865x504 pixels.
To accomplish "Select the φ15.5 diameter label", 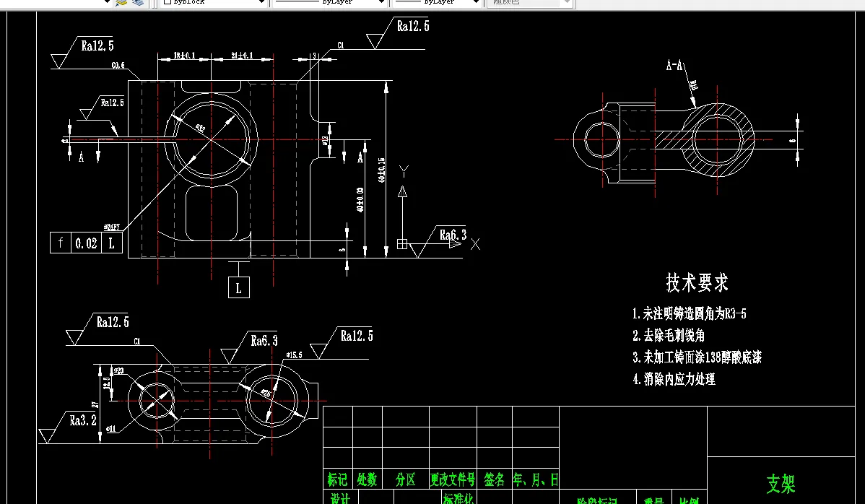I will [294, 355].
